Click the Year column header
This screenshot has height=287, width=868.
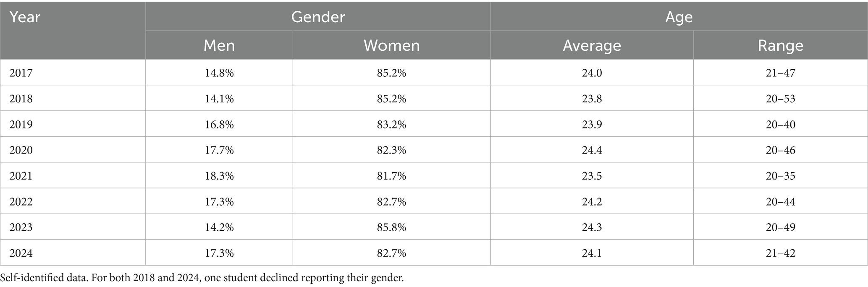[x=25, y=17]
